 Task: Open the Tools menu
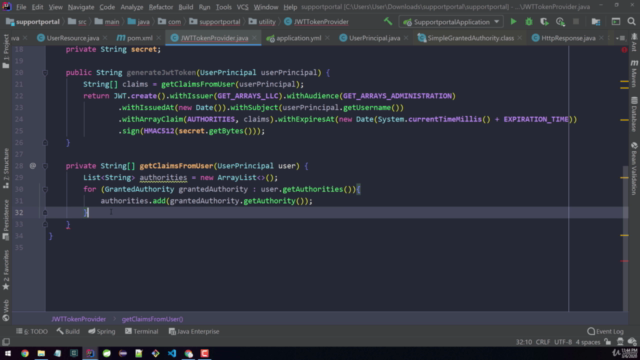point(223,7)
